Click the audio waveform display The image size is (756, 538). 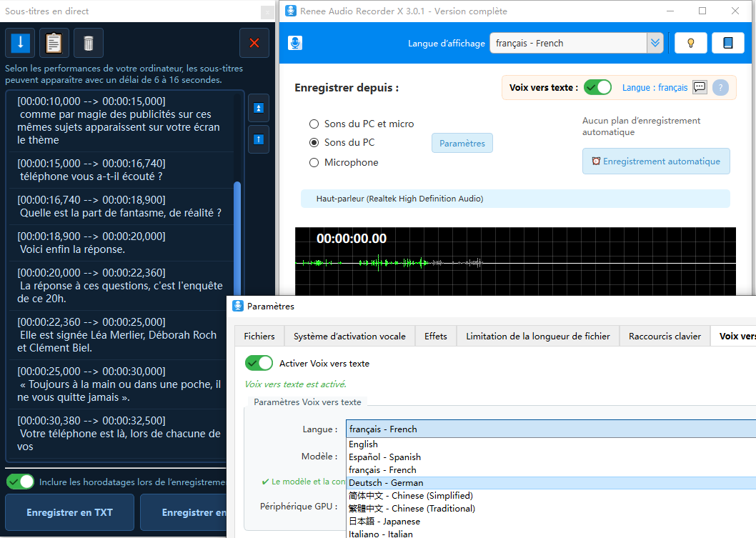pyautogui.click(x=515, y=261)
